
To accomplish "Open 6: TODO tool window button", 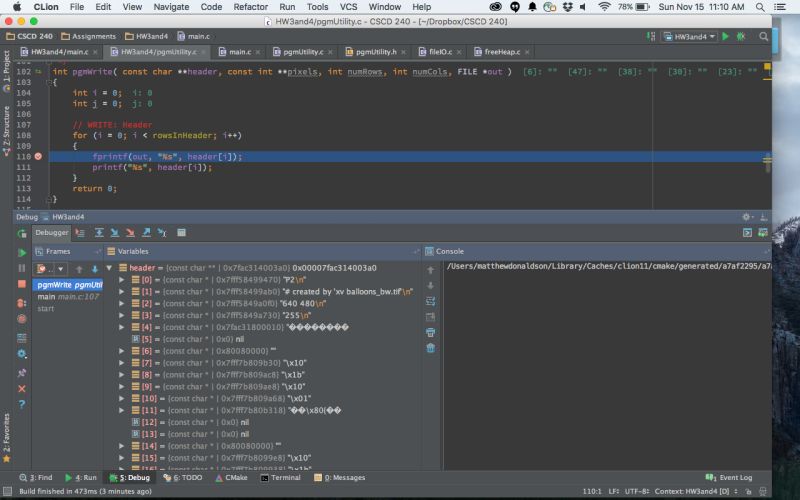I will point(183,478).
